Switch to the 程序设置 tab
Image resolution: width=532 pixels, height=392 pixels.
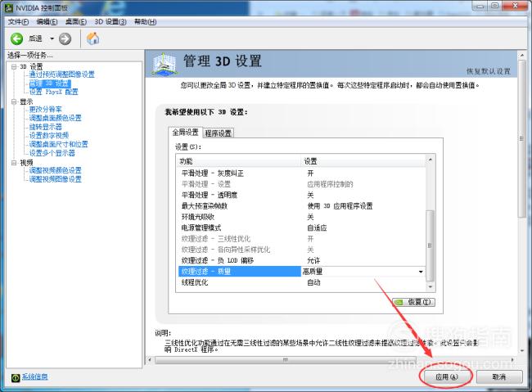pos(219,133)
